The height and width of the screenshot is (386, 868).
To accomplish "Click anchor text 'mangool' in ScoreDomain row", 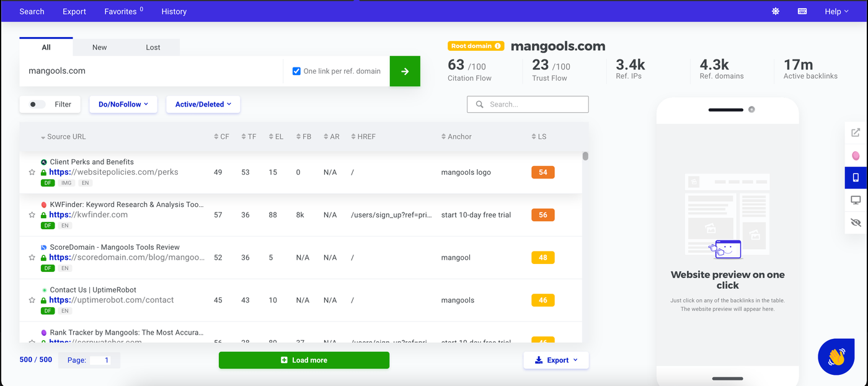I will click(456, 258).
